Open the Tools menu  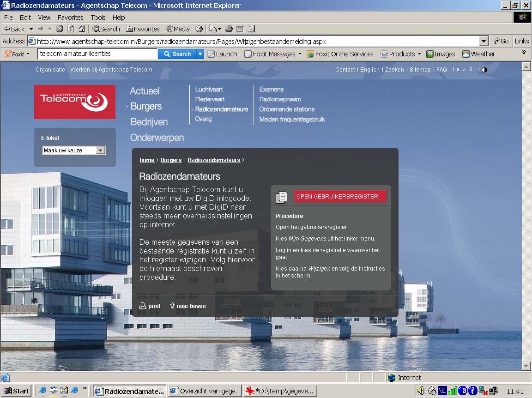(98, 18)
